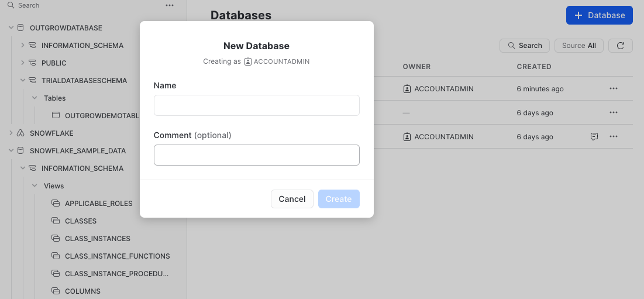This screenshot has width=644, height=299.
Task: Click the SNOWFLAKE shared database icon
Action: [21, 133]
